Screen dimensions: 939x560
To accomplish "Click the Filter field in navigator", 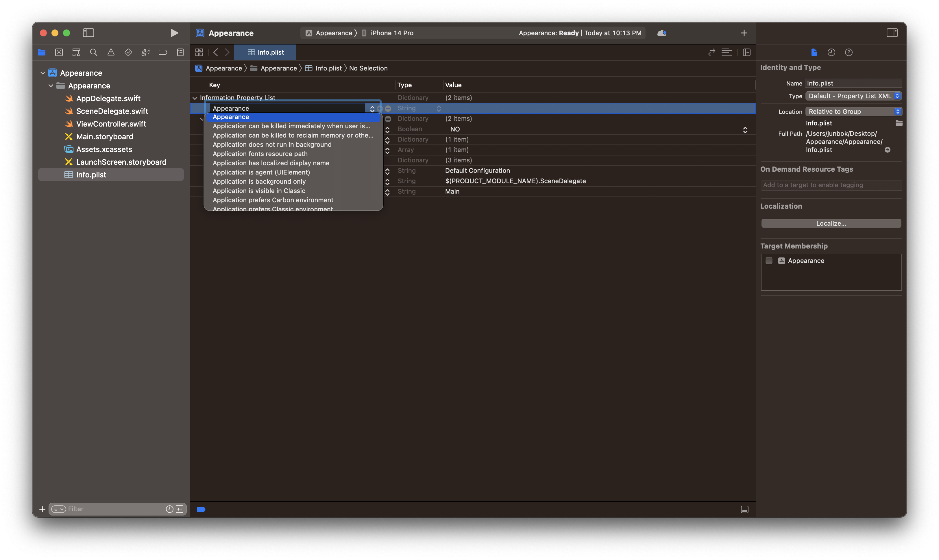I will point(113,509).
